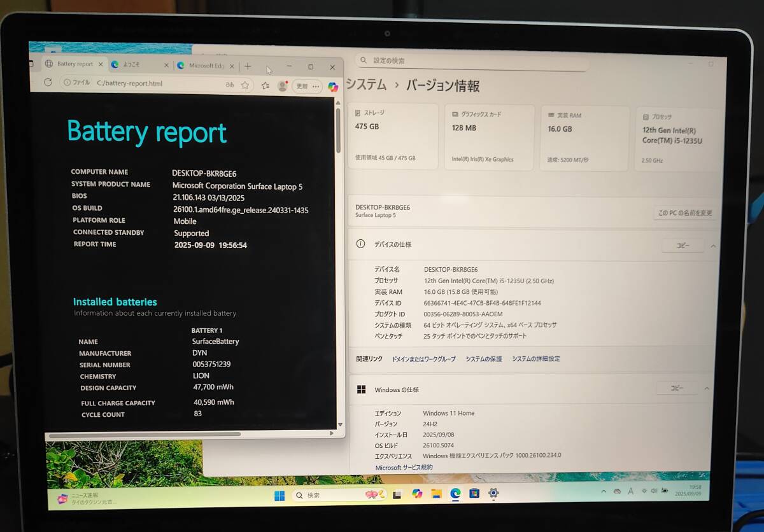Click the vertical scrollbar in Battery report
Viewport: 764px width, 532px height.
(338, 130)
